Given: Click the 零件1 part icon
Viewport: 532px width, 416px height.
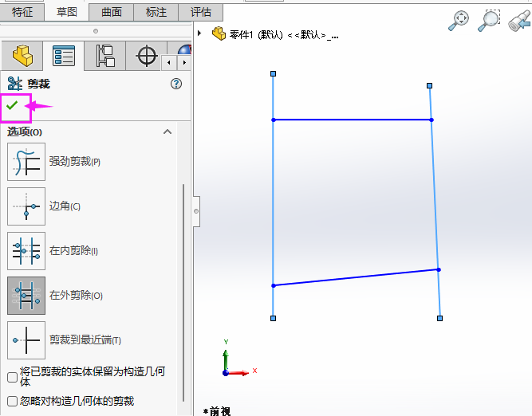Looking at the screenshot, I should click(x=219, y=33).
